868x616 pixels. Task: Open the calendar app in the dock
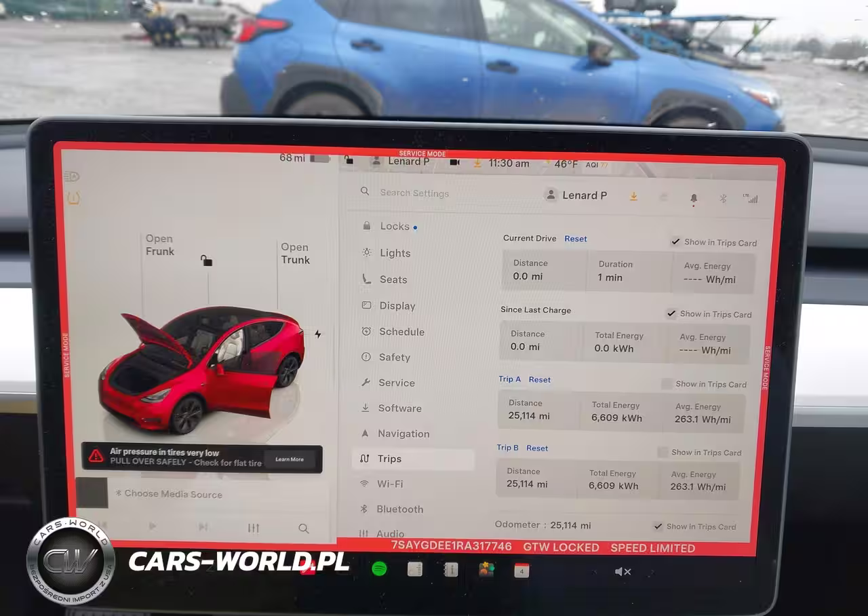(521, 571)
